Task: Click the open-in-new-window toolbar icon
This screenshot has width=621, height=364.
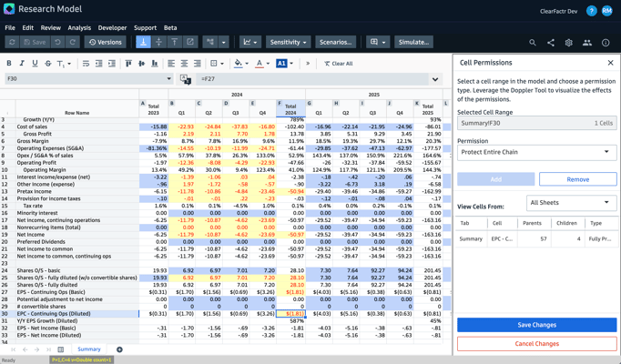Action: 190,42
